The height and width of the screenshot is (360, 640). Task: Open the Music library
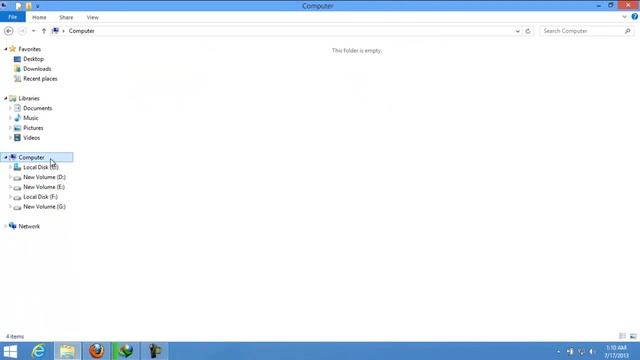(31, 118)
